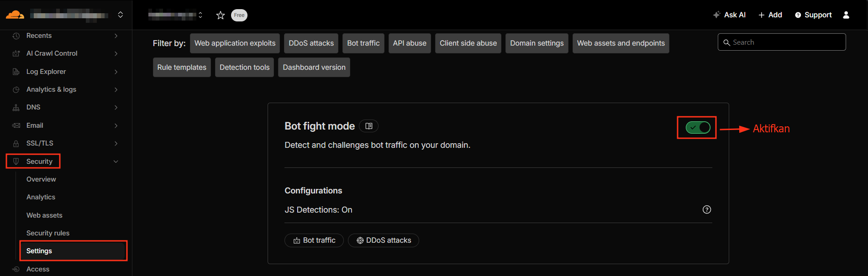Click the DNS network icon
The image size is (868, 276).
pos(16,108)
